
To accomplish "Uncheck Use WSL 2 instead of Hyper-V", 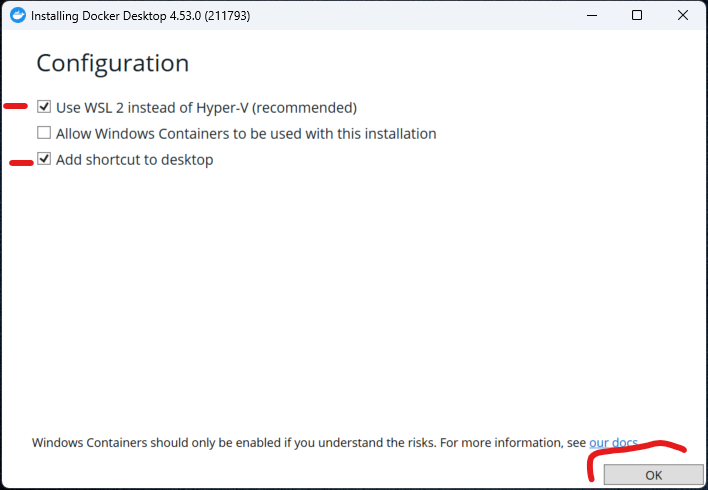I will click(44, 107).
